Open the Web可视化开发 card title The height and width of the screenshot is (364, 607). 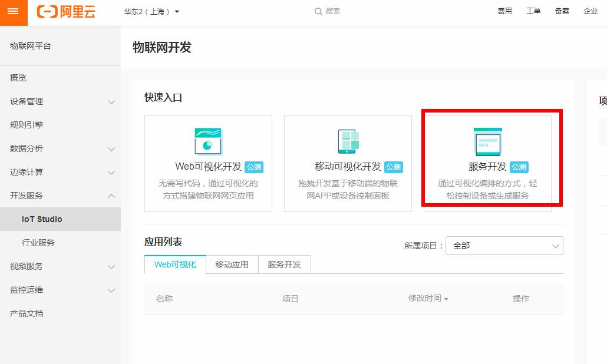pos(208,167)
